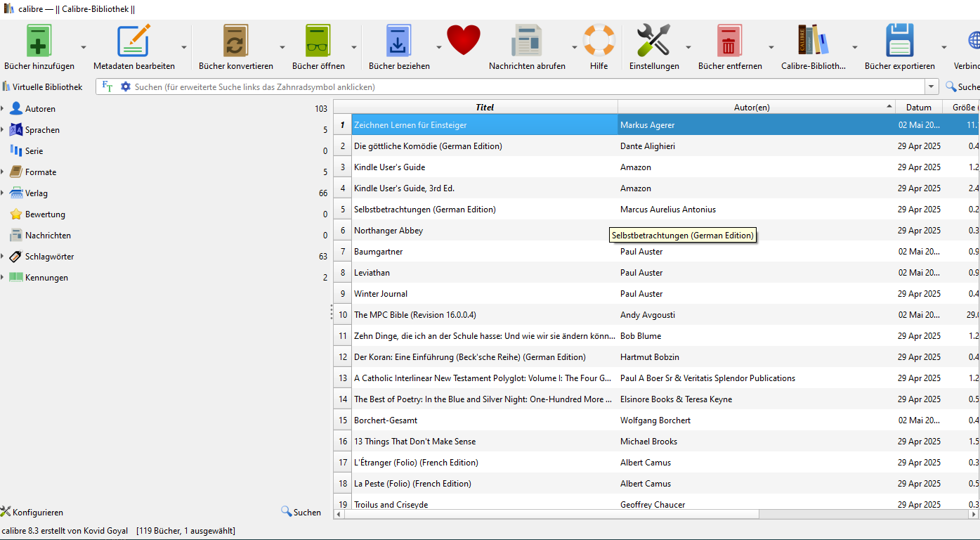Image resolution: width=980 pixels, height=540 pixels.
Task: Sort by the Datum column header
Action: [x=919, y=107]
